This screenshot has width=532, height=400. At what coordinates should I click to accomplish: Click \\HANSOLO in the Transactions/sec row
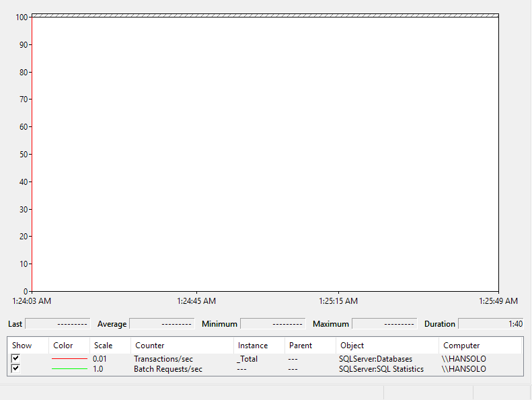point(464,359)
